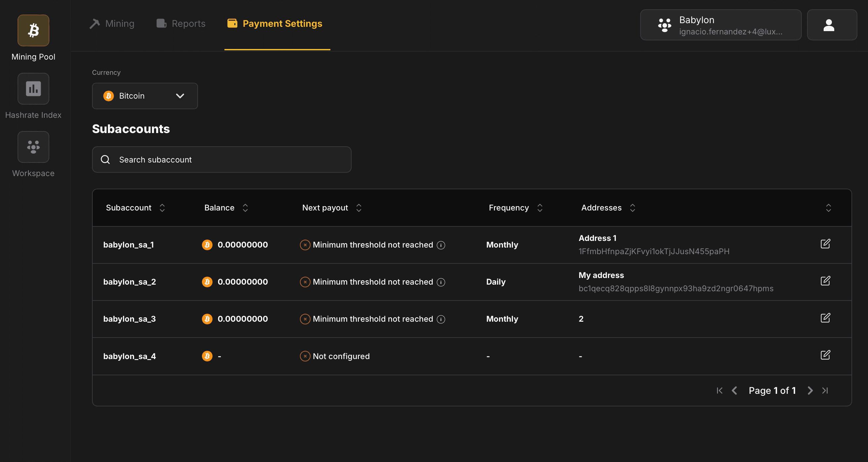Go to the previous page
Image resolution: width=868 pixels, height=462 pixels.
(735, 391)
